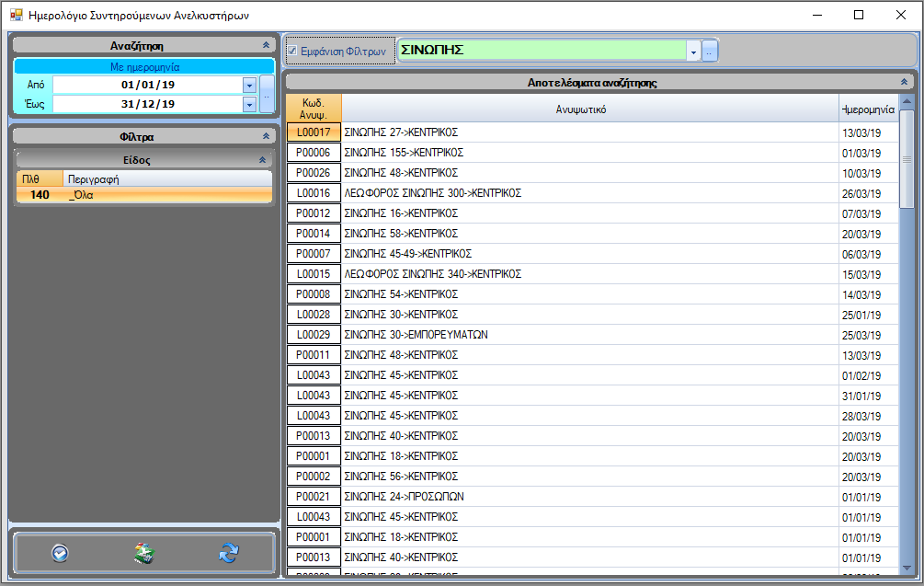The image size is (924, 586).
Task: Click the P00021 elevator code cell
Action: (x=314, y=497)
